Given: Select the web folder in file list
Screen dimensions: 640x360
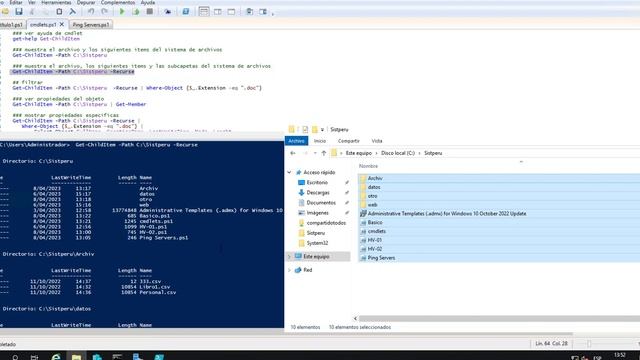Looking at the screenshot, I should point(372,205).
